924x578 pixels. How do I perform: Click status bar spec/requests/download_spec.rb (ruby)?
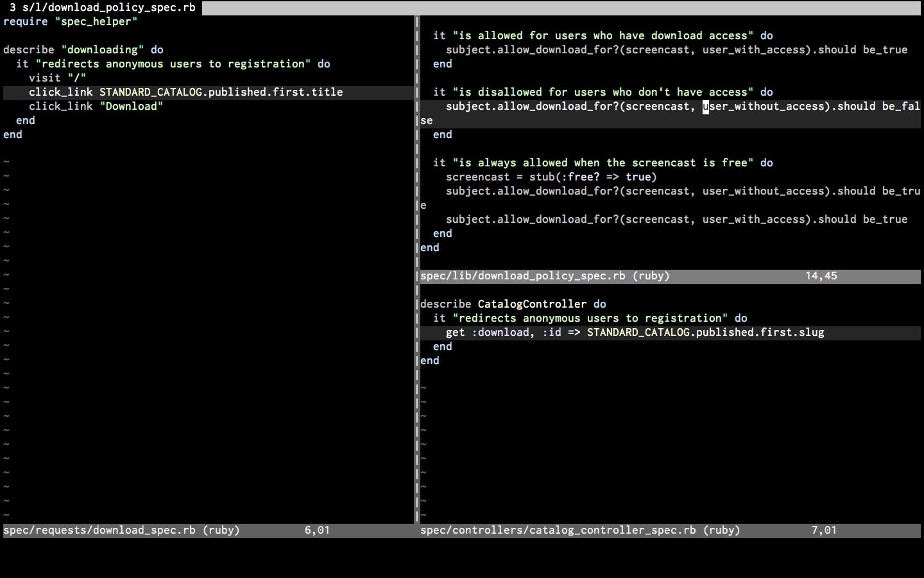tap(122, 530)
